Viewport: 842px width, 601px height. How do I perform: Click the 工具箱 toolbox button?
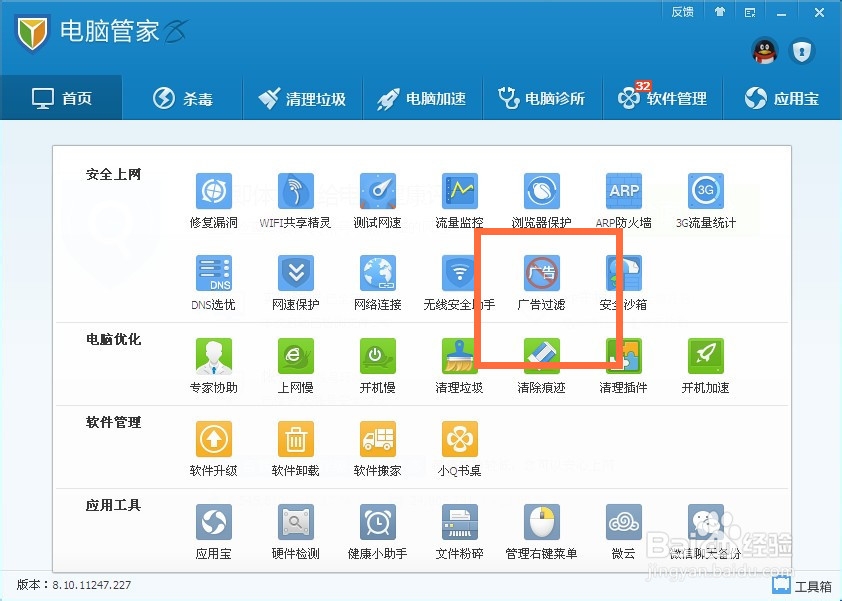tap(802, 586)
